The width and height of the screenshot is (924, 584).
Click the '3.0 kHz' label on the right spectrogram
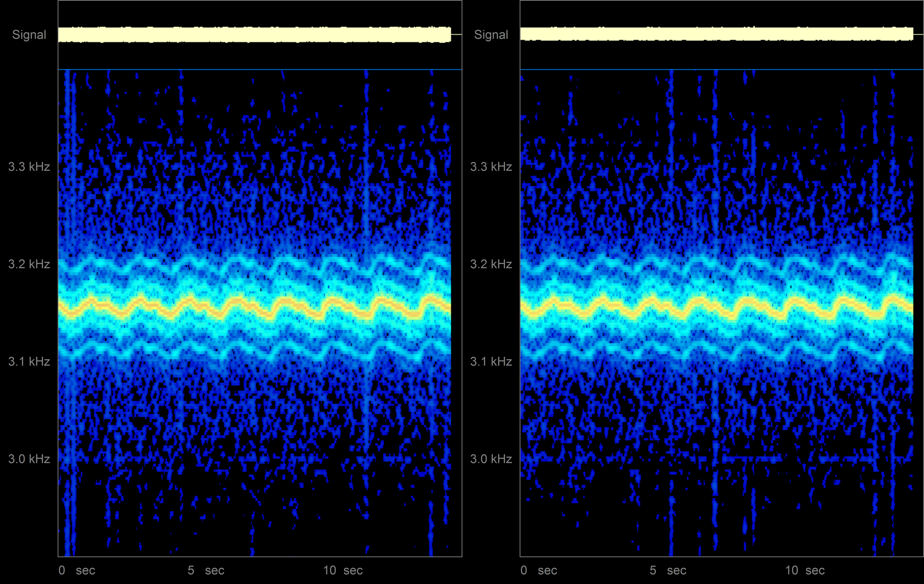(x=491, y=459)
